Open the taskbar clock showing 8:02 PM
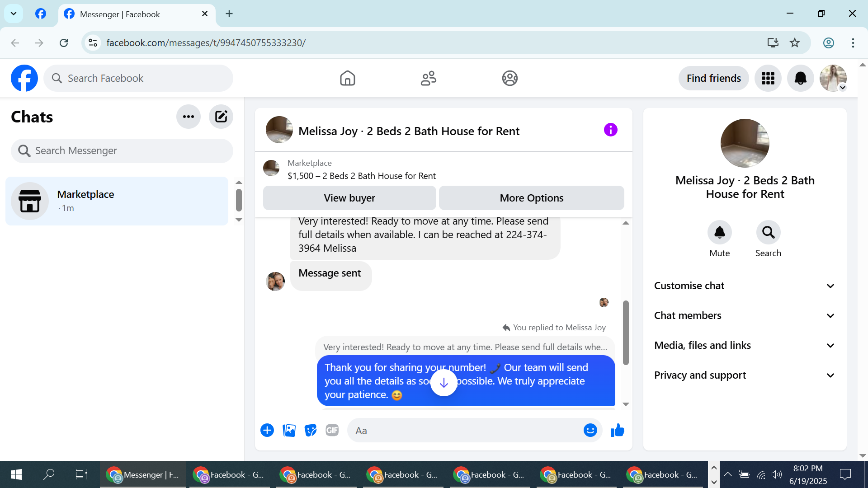Screen dimensions: 868x488 [808, 474]
